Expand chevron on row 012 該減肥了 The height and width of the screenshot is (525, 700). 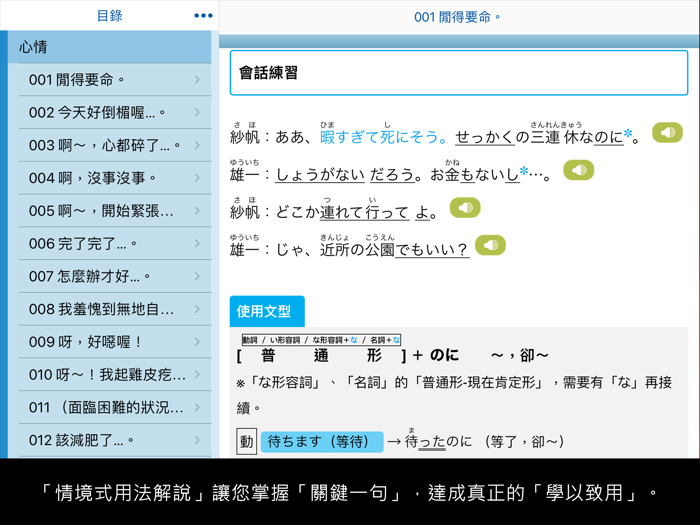click(x=197, y=440)
